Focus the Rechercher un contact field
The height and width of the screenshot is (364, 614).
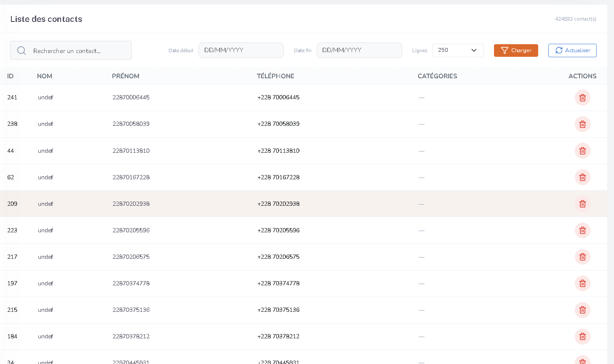[71, 50]
